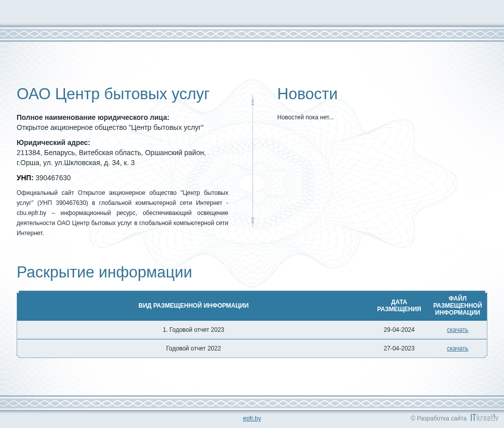Click the ОАО Центр бытовых услуг heading

tap(113, 94)
